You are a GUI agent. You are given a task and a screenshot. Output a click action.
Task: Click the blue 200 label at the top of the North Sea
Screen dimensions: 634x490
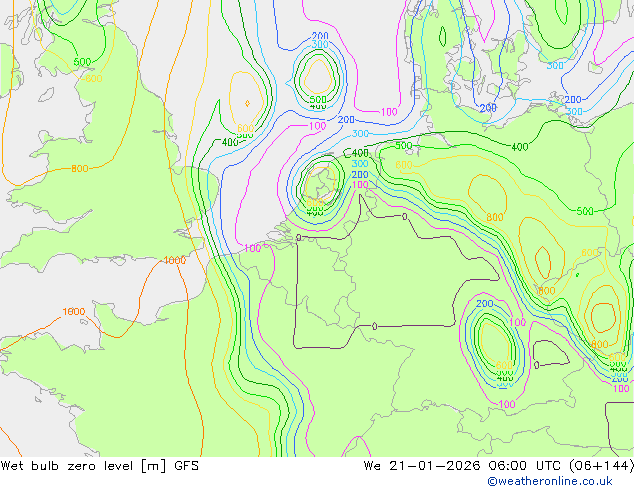pos(320,36)
